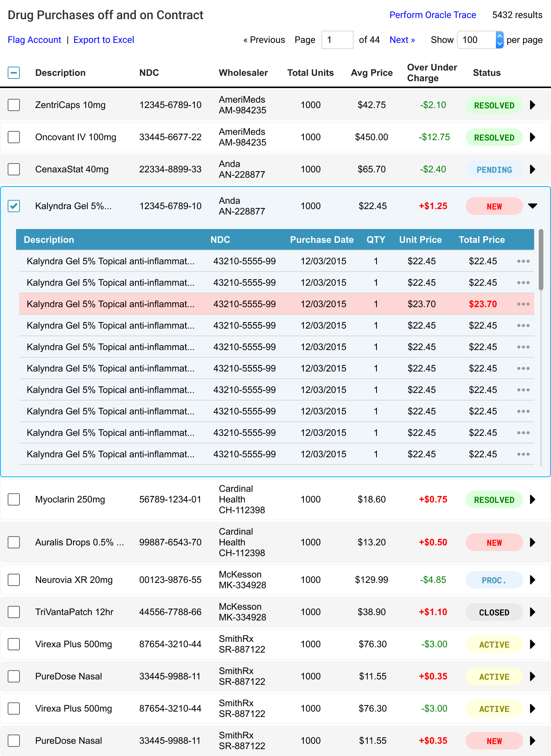
Task: Click the page number input field
Action: coord(337,40)
